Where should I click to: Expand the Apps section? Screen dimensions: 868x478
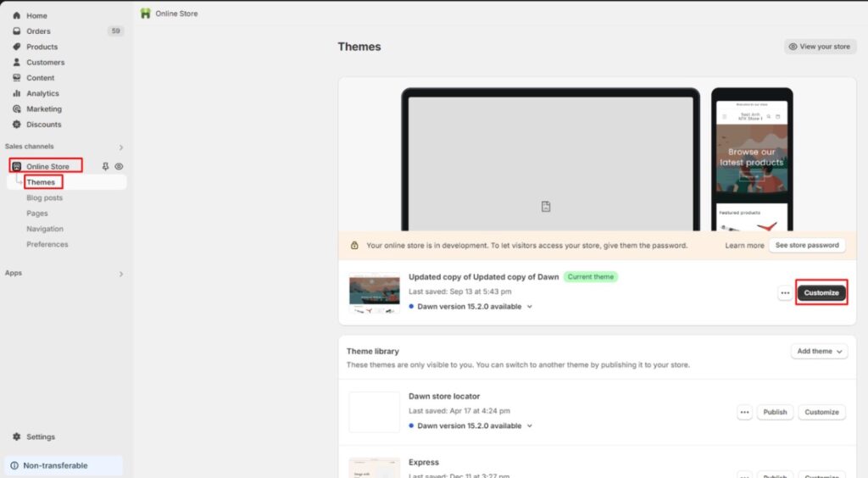[x=120, y=274]
